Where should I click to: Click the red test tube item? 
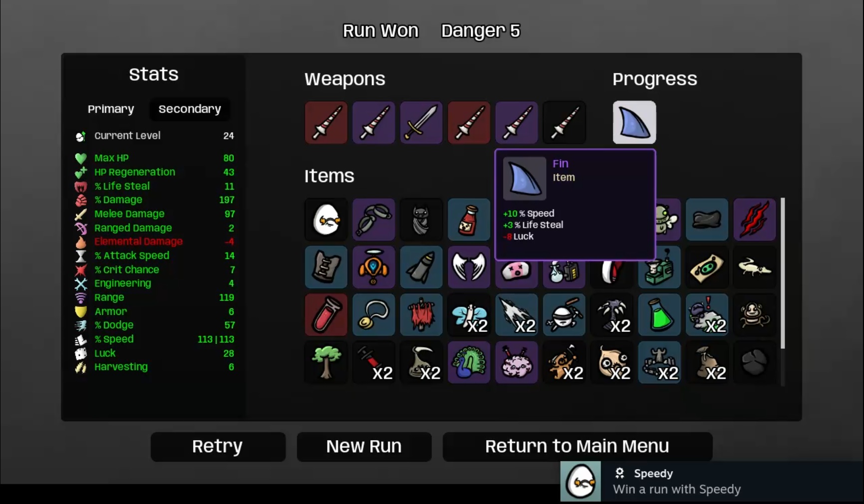[x=326, y=315]
